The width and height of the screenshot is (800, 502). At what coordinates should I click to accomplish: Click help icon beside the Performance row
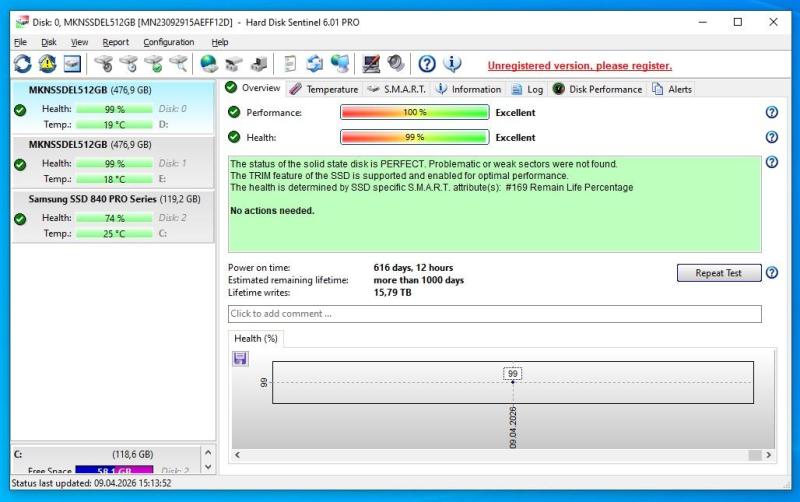click(772, 112)
